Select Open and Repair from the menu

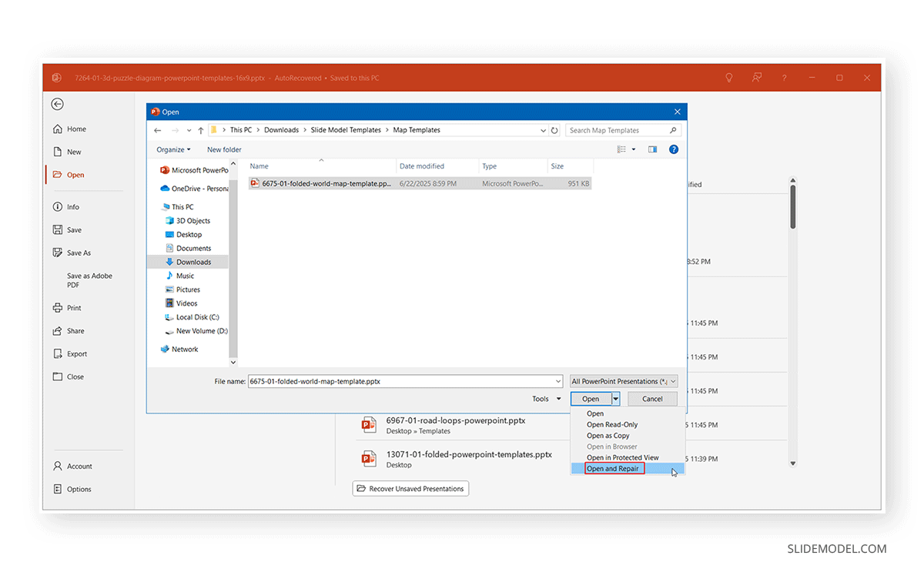pos(611,468)
